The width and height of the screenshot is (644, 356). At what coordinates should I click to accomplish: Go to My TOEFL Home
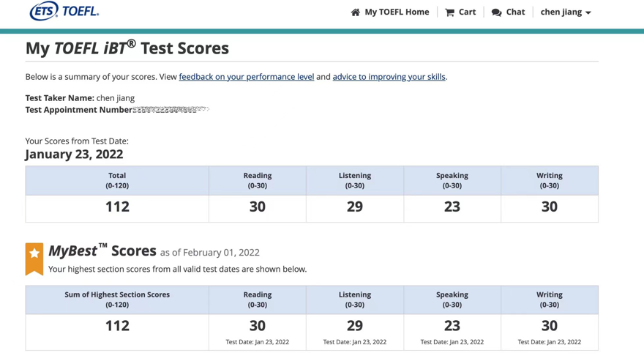397,12
